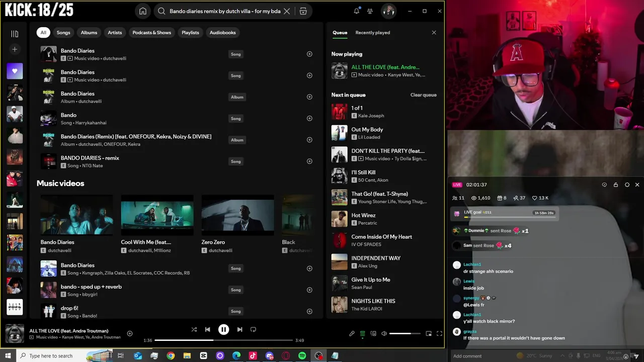Open Music videos section heading
This screenshot has height=362, width=644.
tap(60, 184)
